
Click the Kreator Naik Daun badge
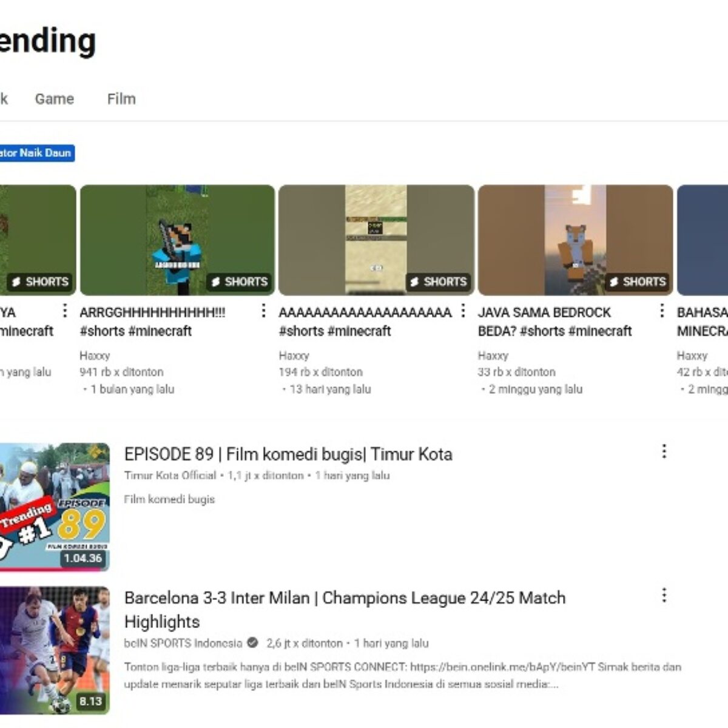click(x=37, y=153)
